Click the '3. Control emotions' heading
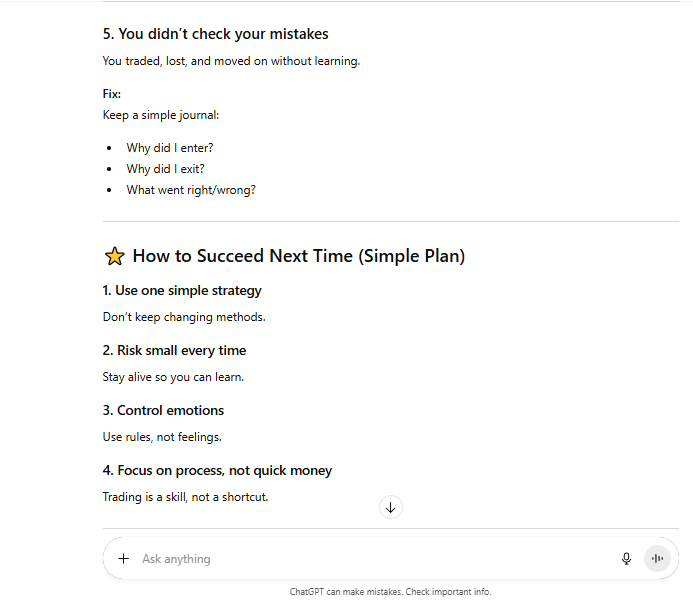 163,411
